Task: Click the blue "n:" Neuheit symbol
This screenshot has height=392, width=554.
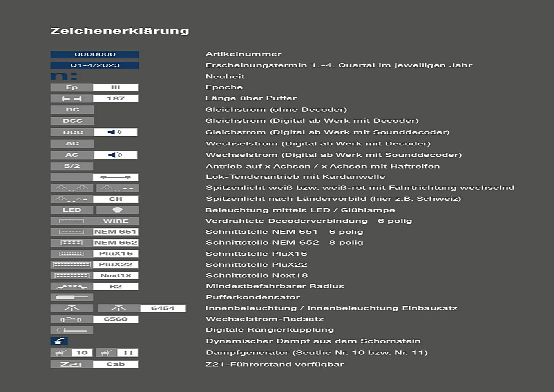Action: (x=63, y=76)
